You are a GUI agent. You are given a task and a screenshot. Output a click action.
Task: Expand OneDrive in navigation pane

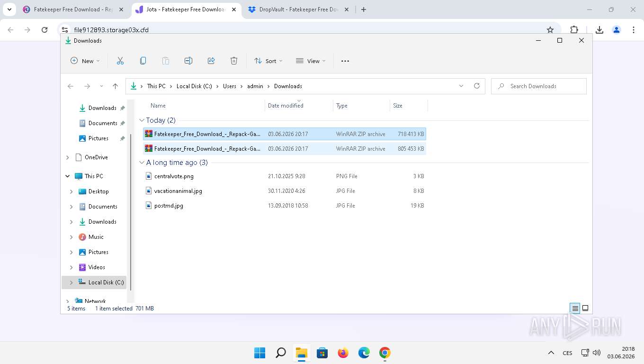tap(67, 157)
